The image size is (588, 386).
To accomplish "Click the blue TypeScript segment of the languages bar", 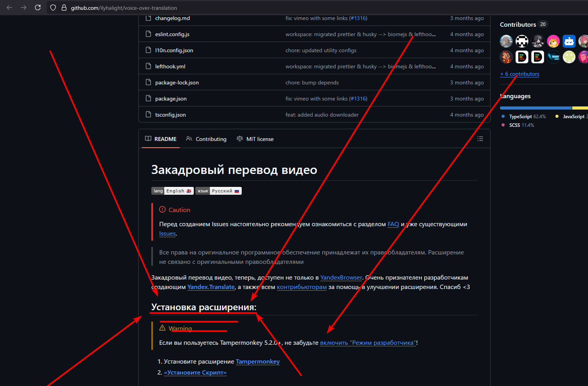I will point(536,108).
